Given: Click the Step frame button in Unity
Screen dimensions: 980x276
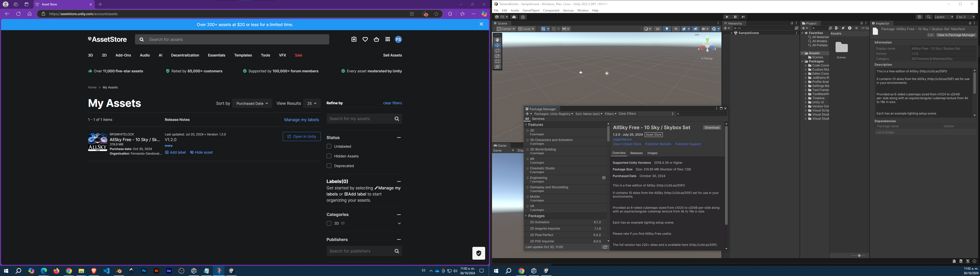Looking at the screenshot, I should click(x=743, y=17).
